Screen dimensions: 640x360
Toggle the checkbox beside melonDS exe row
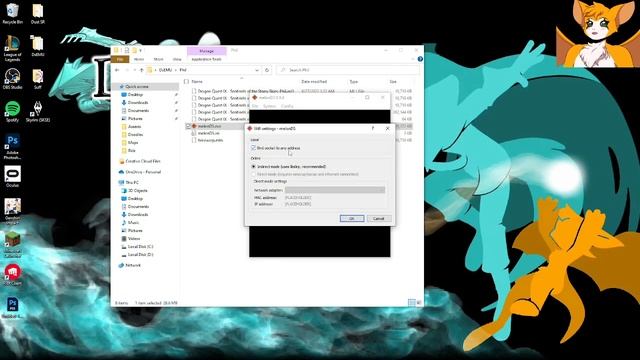[188, 126]
